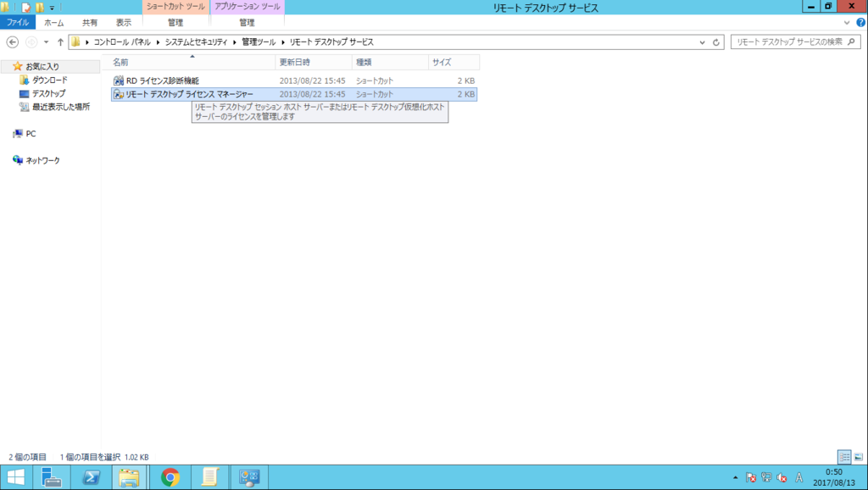Select 最近表示した場所 in navigation pane
This screenshot has height=490, width=868.
click(61, 107)
